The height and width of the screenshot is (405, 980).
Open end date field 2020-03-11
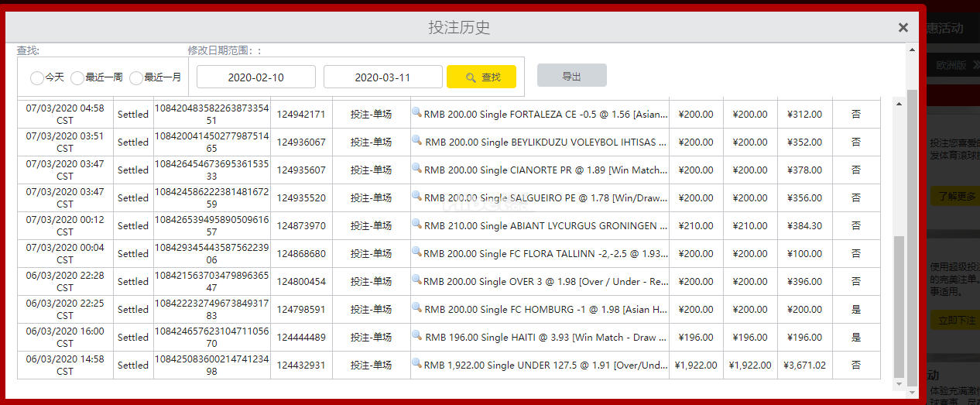382,77
